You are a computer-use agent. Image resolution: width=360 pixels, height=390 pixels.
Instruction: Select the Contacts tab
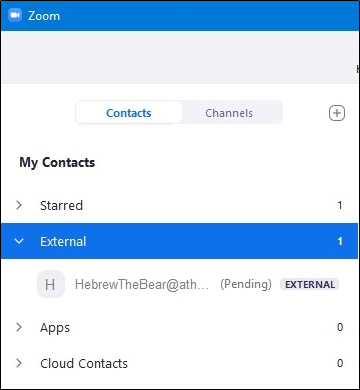pos(129,113)
